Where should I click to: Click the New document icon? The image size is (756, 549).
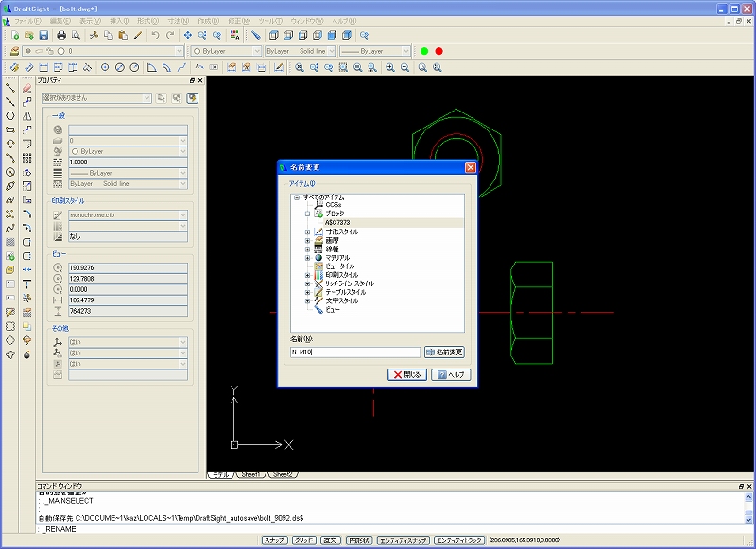pyautogui.click(x=15, y=35)
